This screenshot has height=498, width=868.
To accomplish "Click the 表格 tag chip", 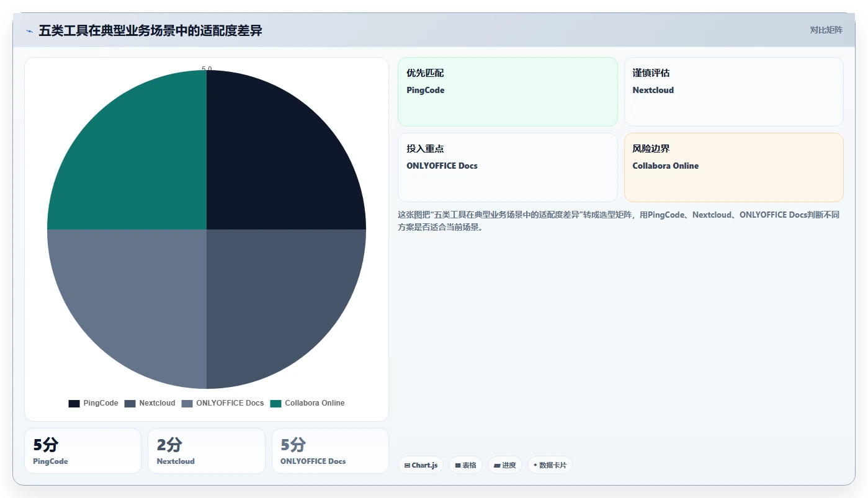I will pyautogui.click(x=465, y=465).
